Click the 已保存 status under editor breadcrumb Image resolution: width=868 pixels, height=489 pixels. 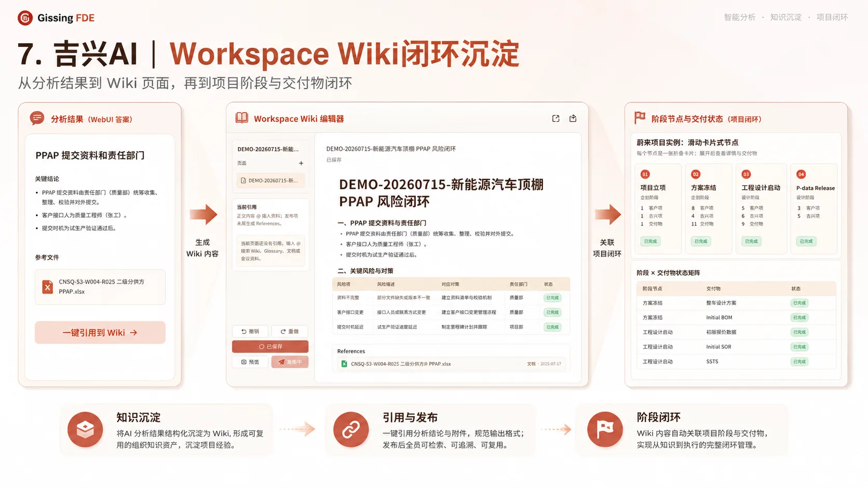334,160
